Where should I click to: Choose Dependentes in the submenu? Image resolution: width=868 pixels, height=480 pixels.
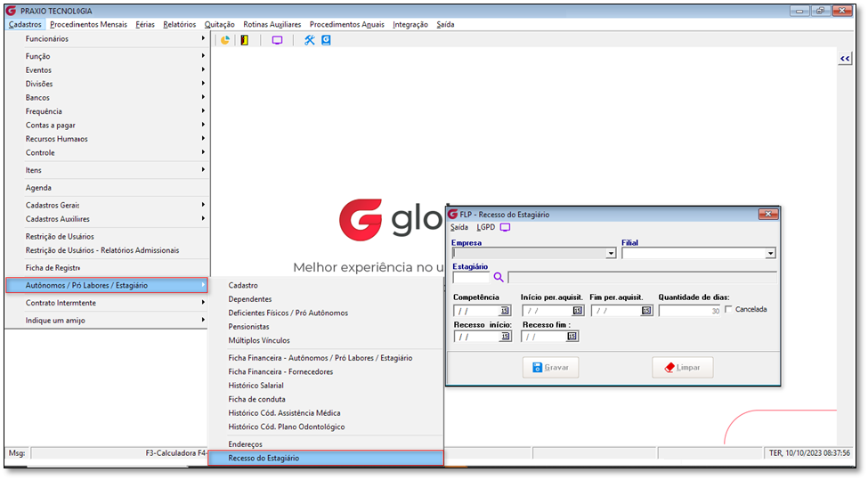point(326,299)
